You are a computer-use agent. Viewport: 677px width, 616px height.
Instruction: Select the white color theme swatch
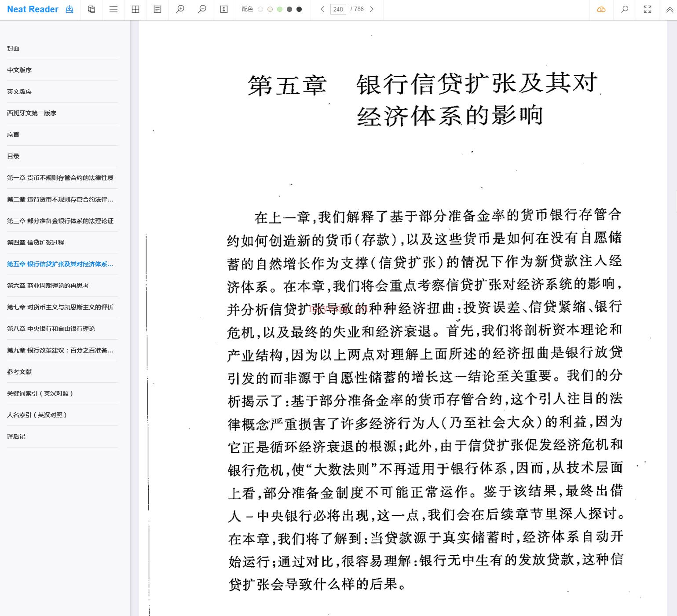click(x=260, y=9)
